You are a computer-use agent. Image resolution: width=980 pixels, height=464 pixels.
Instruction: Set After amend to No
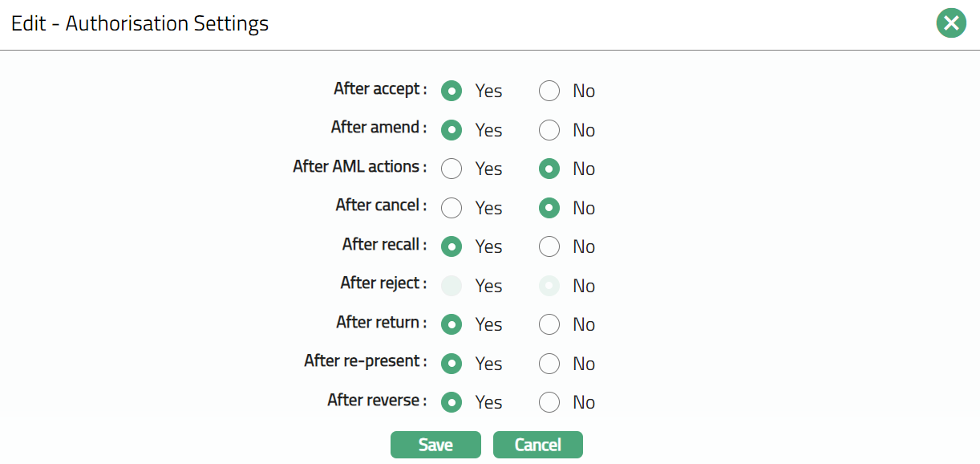coord(549,130)
